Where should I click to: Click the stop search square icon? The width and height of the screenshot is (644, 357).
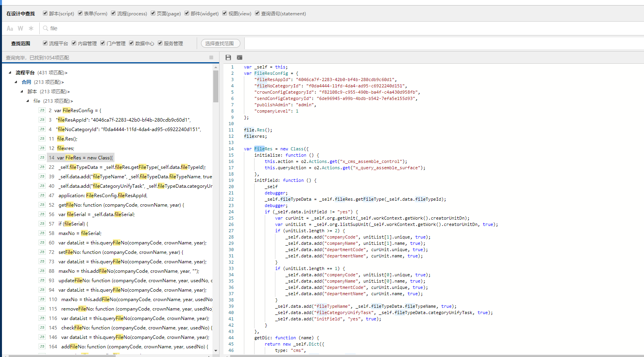point(211,57)
